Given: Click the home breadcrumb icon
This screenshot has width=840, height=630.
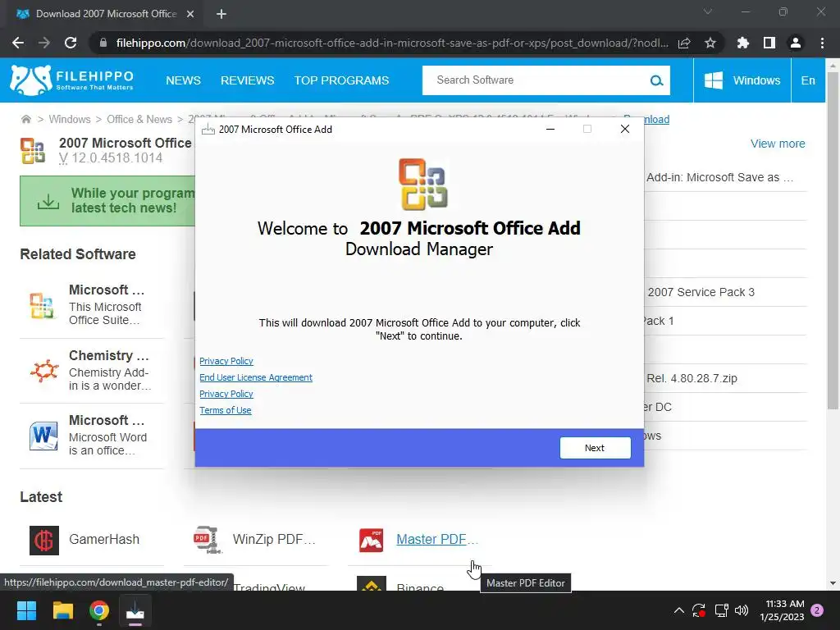Looking at the screenshot, I should (25, 119).
